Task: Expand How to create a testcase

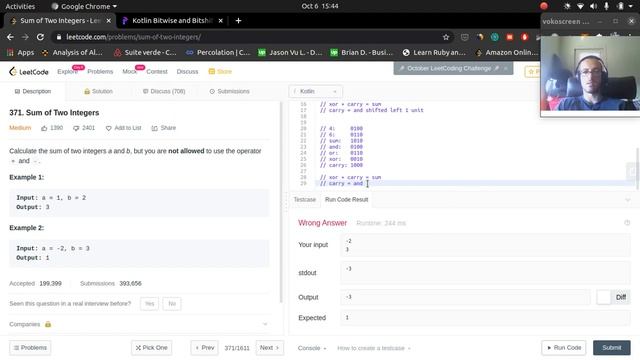Action: click(374, 348)
